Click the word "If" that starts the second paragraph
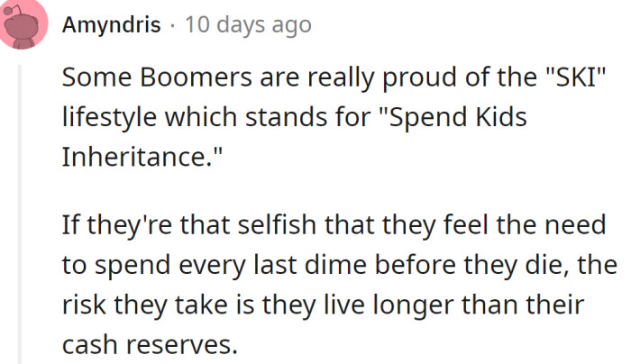631x364 pixels. click(x=69, y=227)
